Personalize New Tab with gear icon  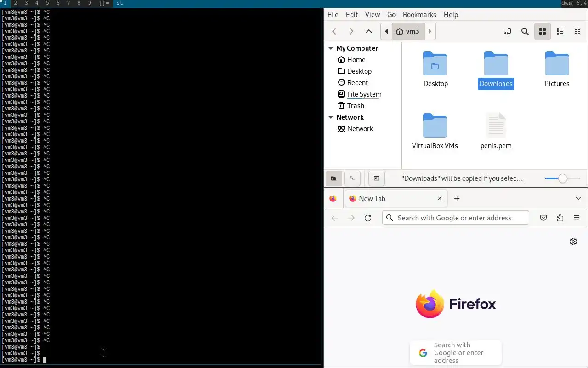pos(573,241)
